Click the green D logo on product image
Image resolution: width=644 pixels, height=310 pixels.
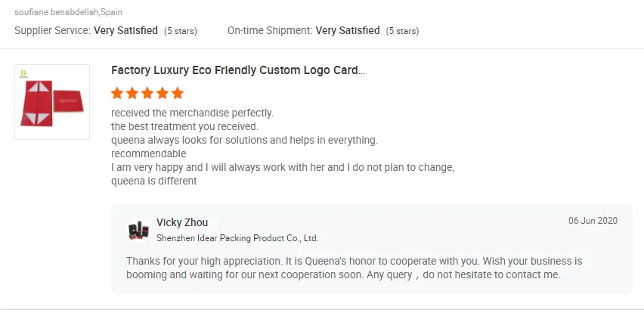(x=23, y=73)
